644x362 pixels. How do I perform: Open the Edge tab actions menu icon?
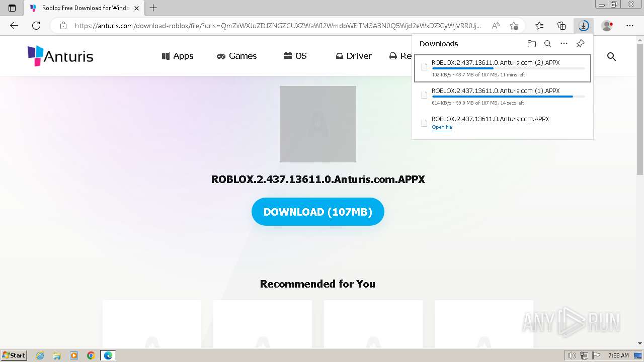click(x=12, y=8)
